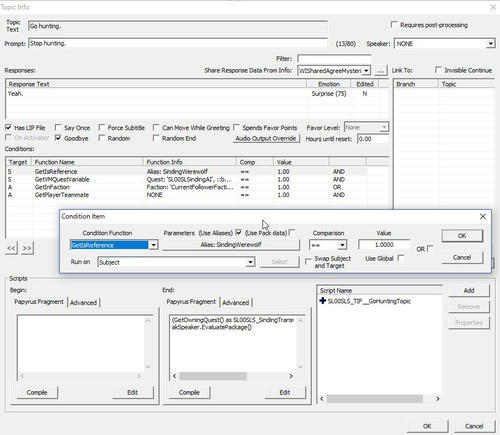Select the Papyrus Fragment tab under End

191,302
